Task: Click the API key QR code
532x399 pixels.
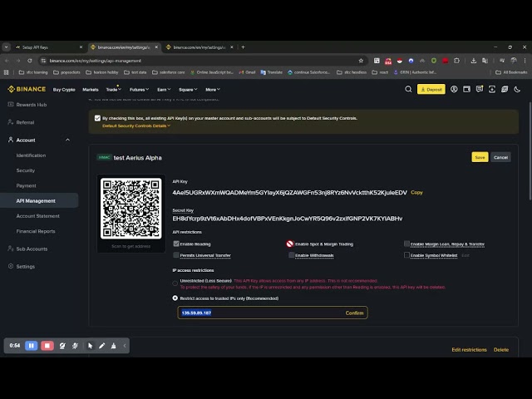Action: click(131, 209)
